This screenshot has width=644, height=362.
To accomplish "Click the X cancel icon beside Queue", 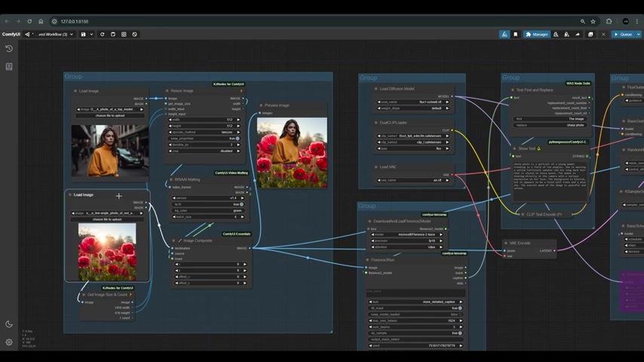I will 603,35.
